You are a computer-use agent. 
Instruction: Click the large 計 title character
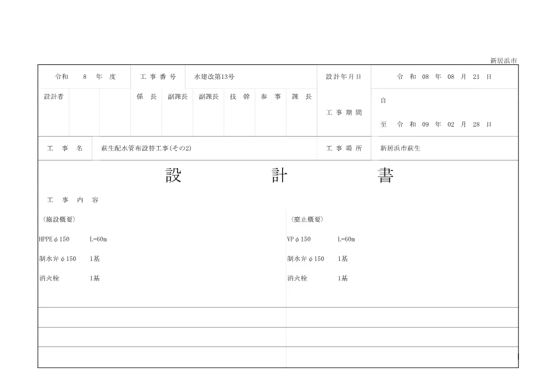click(x=280, y=175)
